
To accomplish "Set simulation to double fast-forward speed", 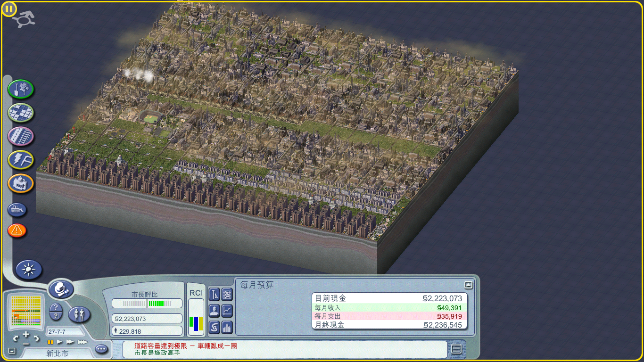I will coord(70,342).
